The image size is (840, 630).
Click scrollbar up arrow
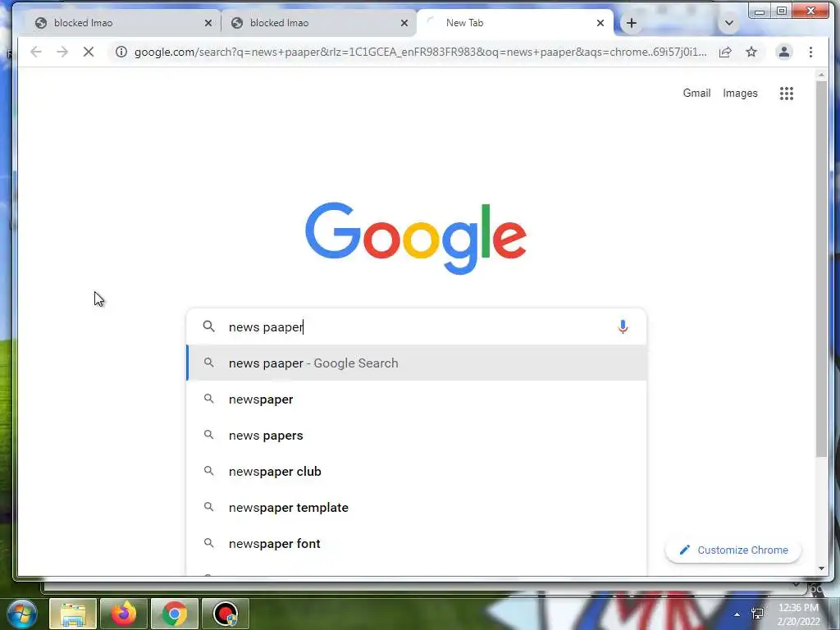[822, 75]
